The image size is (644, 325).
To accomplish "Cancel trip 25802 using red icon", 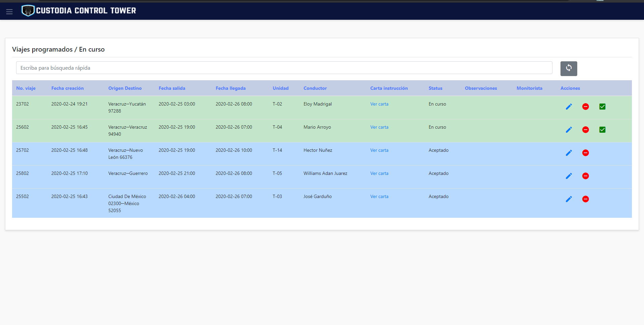I will [586, 176].
